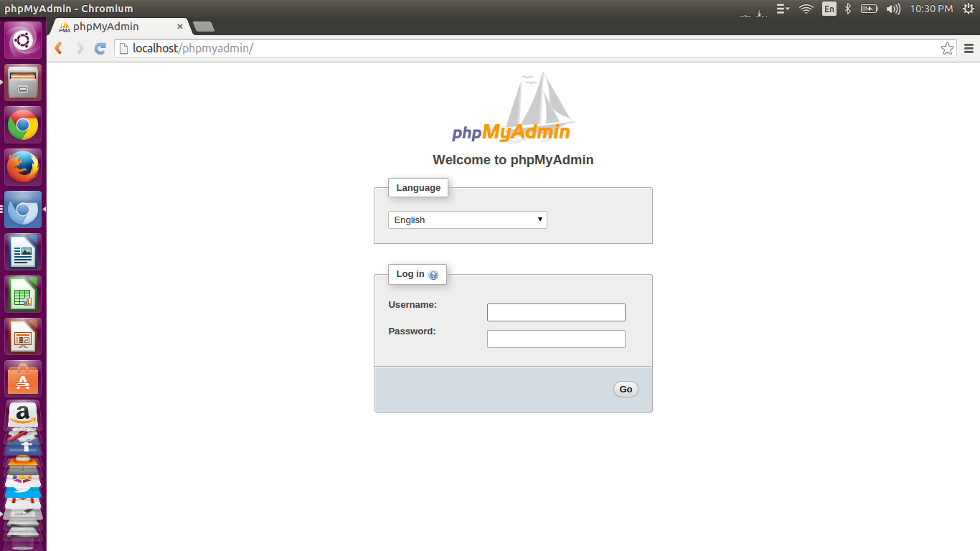Open LibreOffice Impress from launcher
This screenshot has width=980, height=551.
tap(23, 336)
